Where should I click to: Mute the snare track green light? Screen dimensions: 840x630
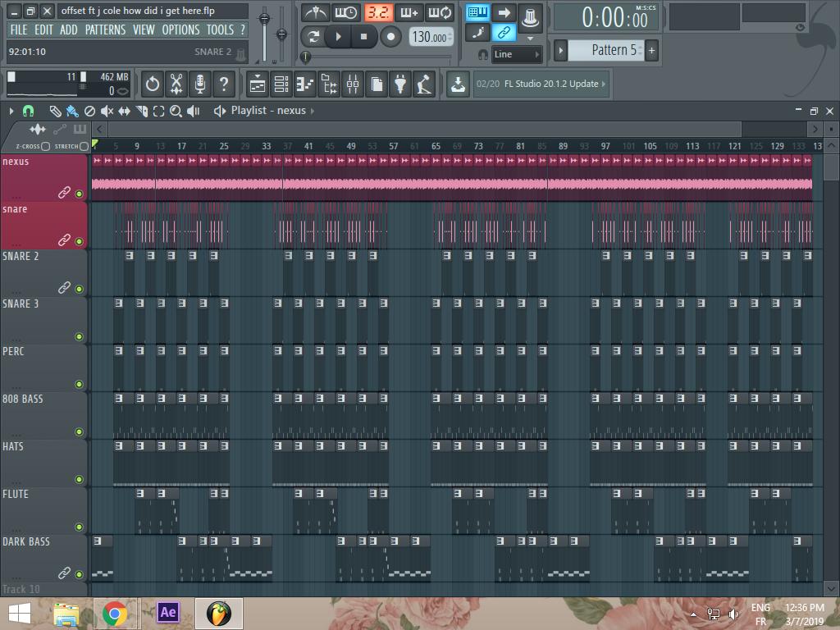(80, 241)
